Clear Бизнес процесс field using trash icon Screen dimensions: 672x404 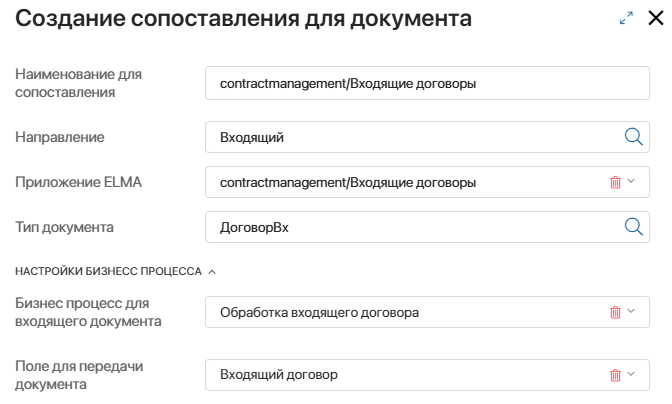[615, 312]
